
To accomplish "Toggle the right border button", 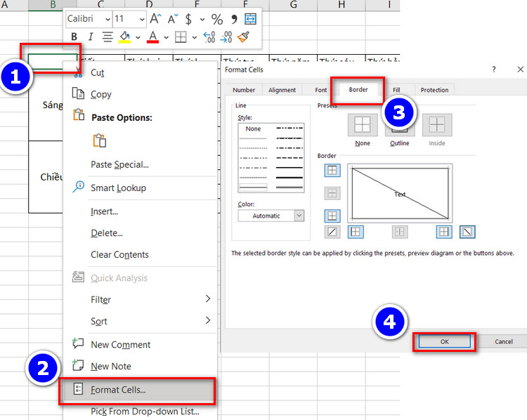I will pyautogui.click(x=444, y=232).
